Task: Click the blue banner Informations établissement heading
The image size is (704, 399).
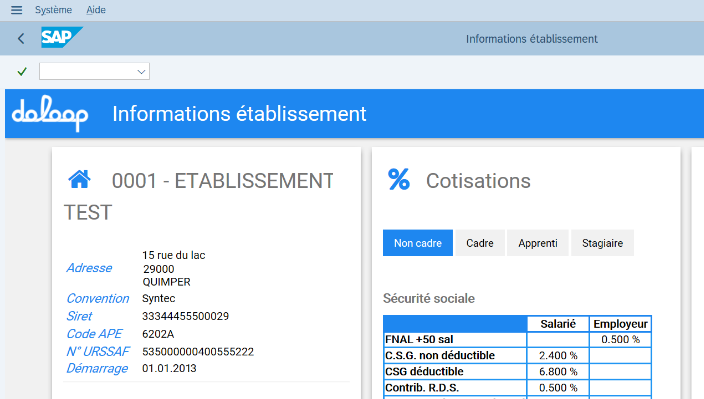Action: coord(239,114)
